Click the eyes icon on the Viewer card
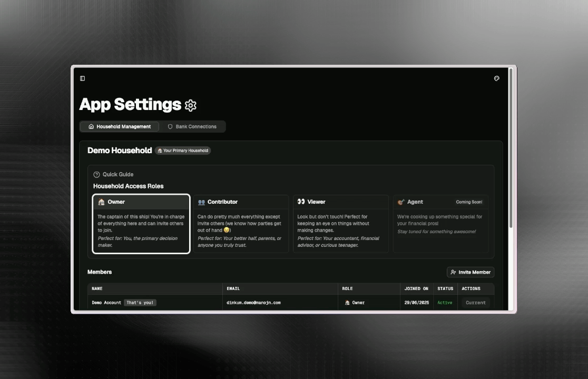This screenshot has width=588, height=379. (x=301, y=202)
